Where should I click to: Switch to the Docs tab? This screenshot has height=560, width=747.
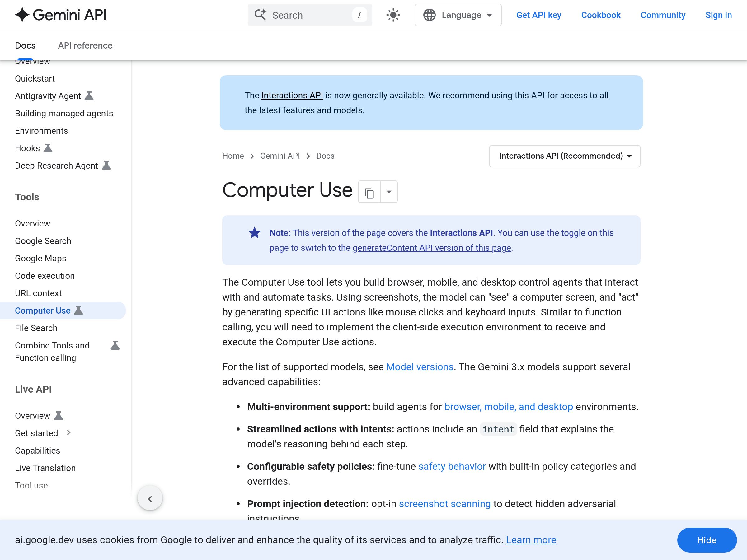click(x=25, y=45)
